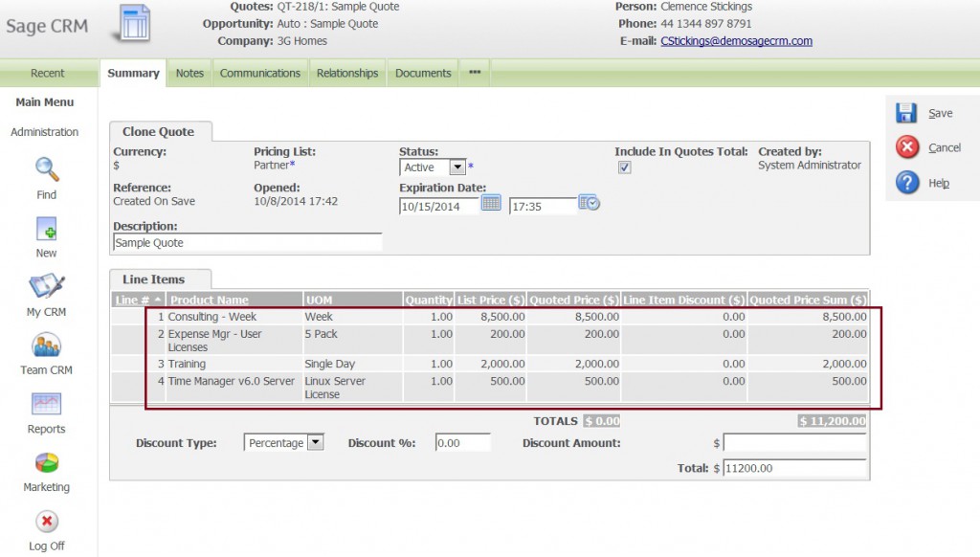Click the 'Quoted Price Sum ($)' column header
The image size is (980, 557).
808,301
